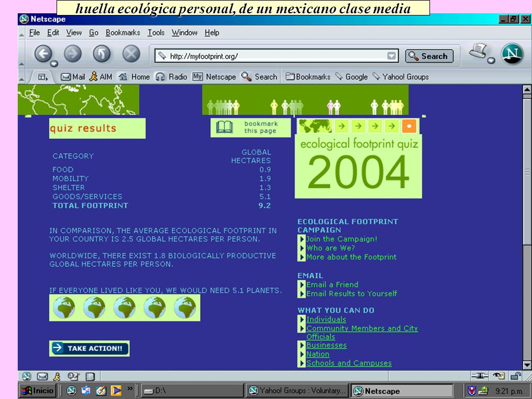Click the Email a Friend link

[x=332, y=285]
